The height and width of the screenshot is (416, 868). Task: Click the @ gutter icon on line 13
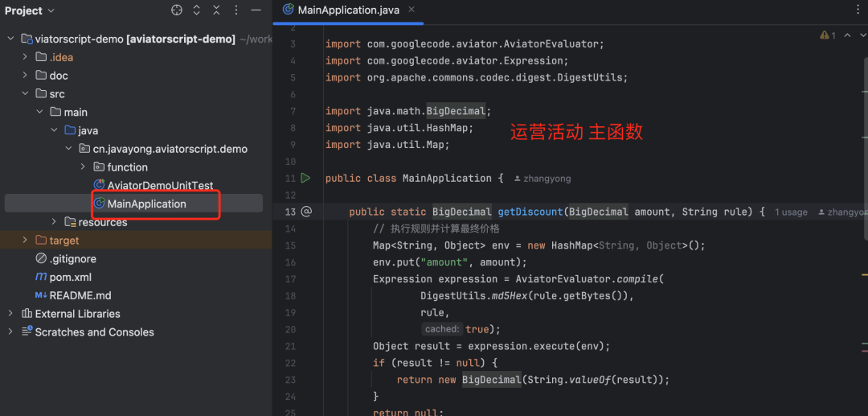pos(306,212)
